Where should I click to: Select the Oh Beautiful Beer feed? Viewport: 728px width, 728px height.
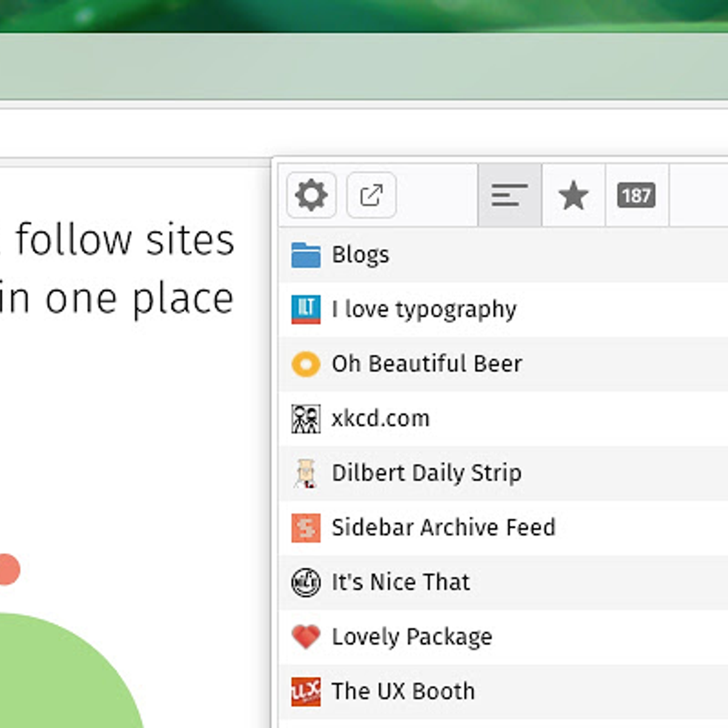pyautogui.click(x=504, y=364)
